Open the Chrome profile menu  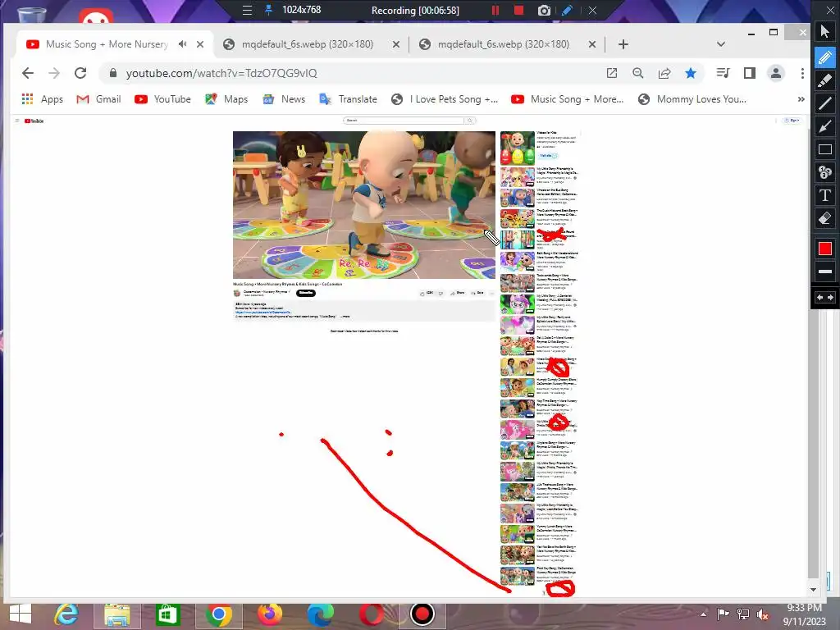click(x=776, y=73)
